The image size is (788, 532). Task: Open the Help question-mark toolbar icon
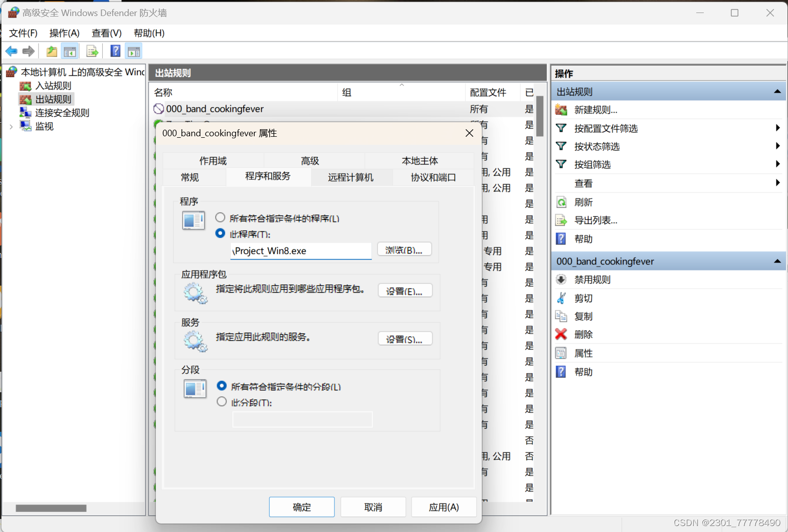click(115, 51)
